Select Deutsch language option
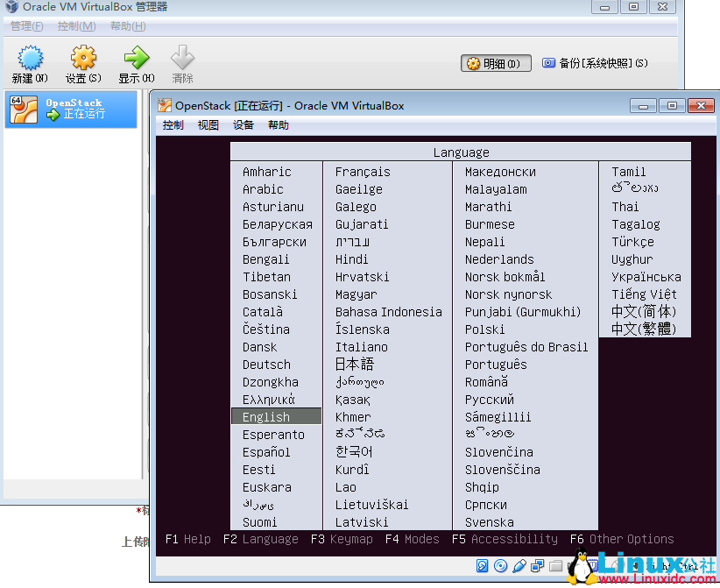This screenshot has height=588, width=720. [x=266, y=364]
